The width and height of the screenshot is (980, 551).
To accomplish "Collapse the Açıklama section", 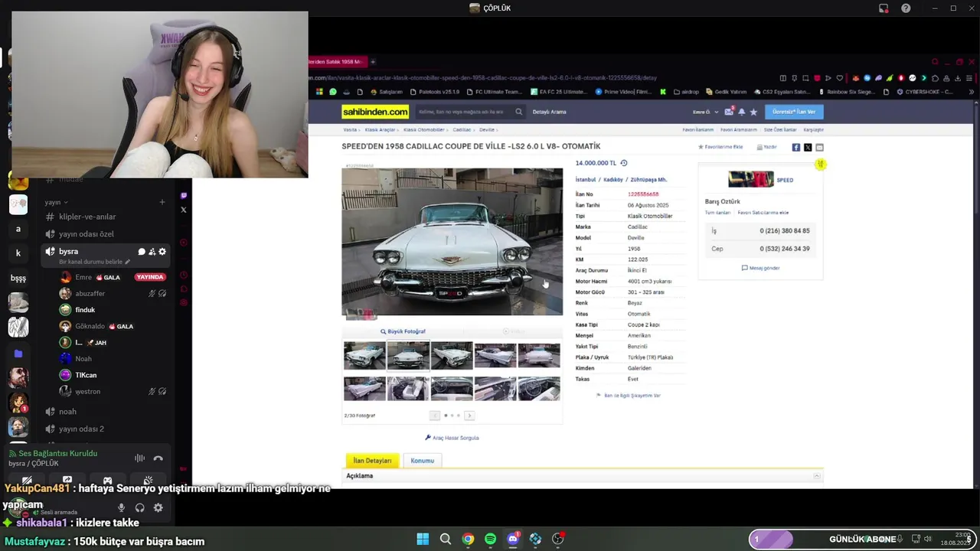I will click(x=817, y=476).
